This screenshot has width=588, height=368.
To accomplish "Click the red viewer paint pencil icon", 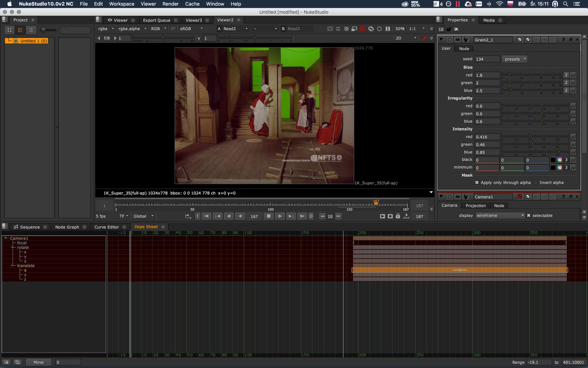I will 425,38.
